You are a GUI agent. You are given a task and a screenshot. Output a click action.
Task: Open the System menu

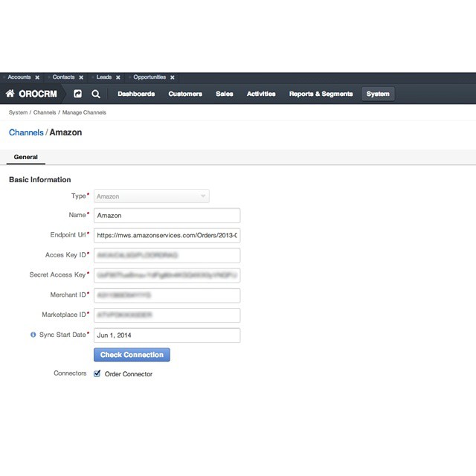[378, 94]
